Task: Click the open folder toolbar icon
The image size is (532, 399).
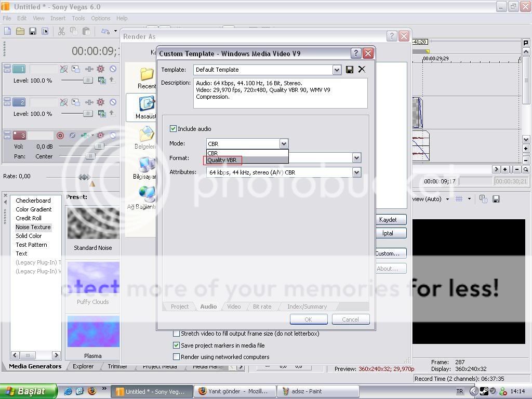Action: (20, 31)
